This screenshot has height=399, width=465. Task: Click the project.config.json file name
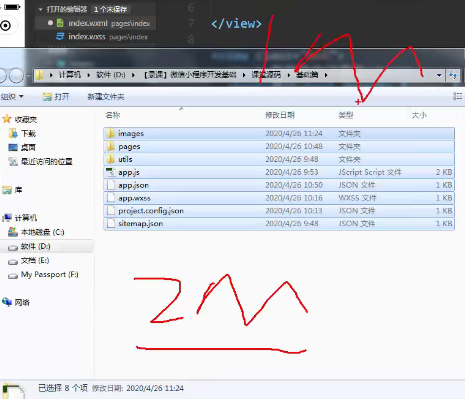click(x=151, y=211)
